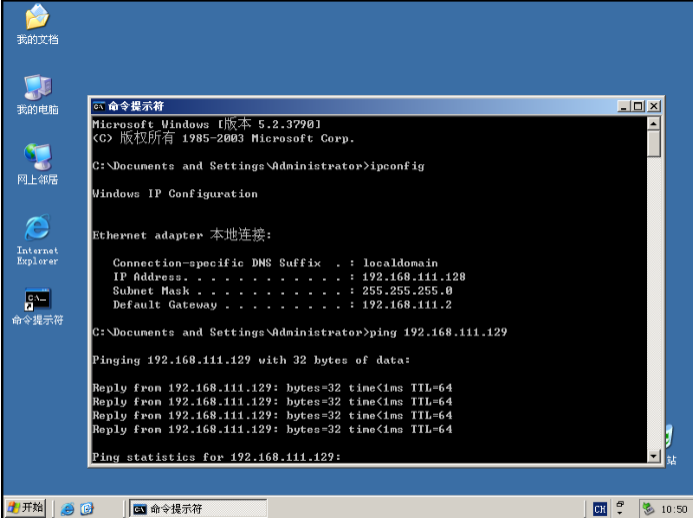The height and width of the screenshot is (520, 693).
Task: Click the second quick launch icon
Action: [x=87, y=509]
